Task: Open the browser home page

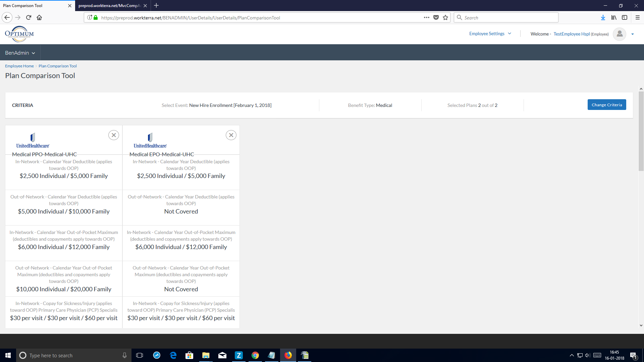Action: coord(39,17)
